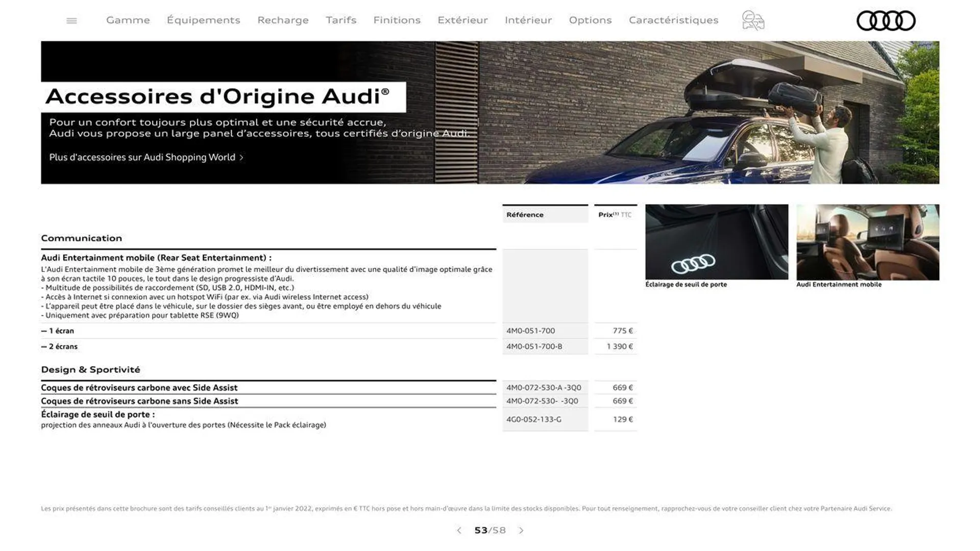Screen dimensions: 980x551
Task: Click the '— 2 écrans' row
Action: click(x=268, y=346)
